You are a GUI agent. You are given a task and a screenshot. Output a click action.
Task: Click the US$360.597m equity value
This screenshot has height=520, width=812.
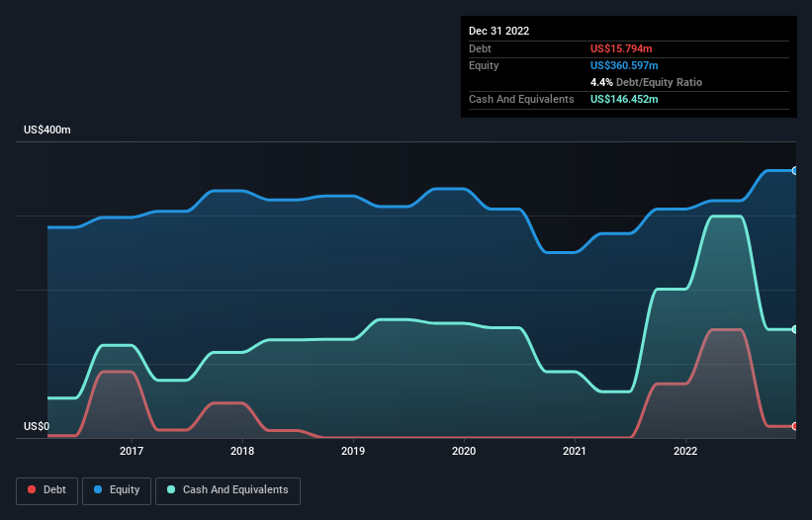[624, 65]
